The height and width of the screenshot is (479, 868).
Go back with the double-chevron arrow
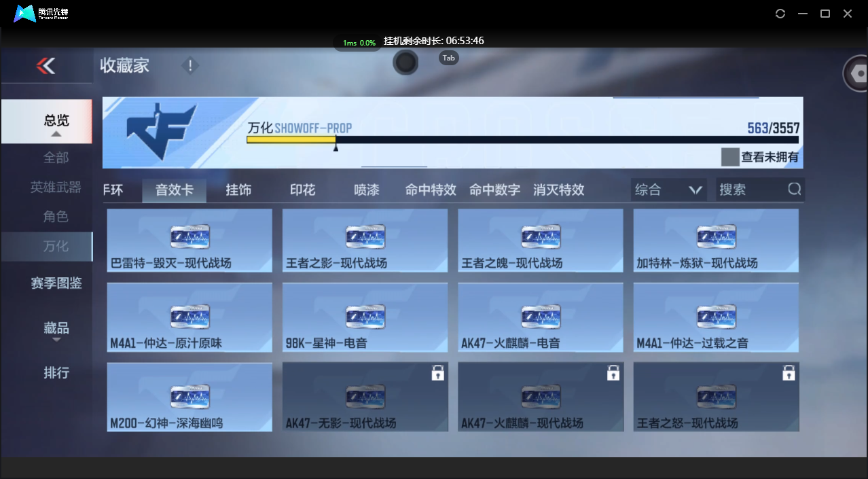pyautogui.click(x=46, y=66)
